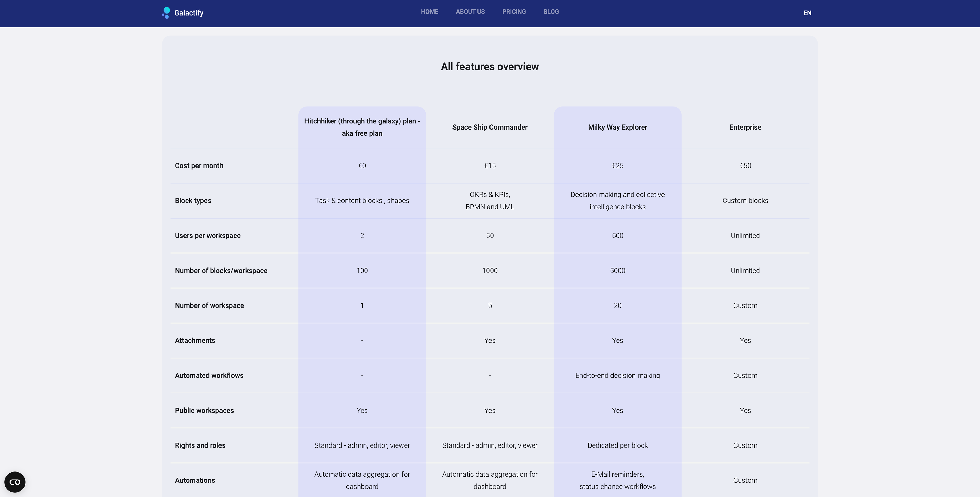Open the Blog menu link
Screen dimensions: 980x497
(551, 12)
